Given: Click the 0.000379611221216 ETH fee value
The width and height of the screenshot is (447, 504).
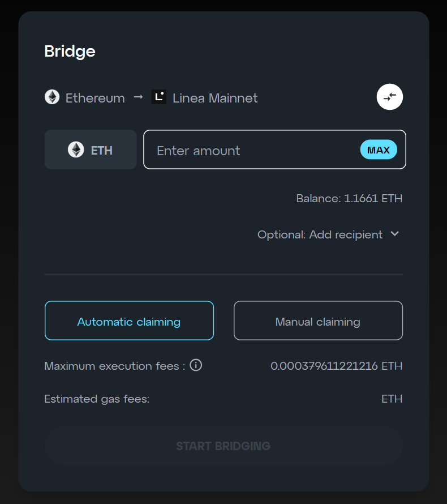Looking at the screenshot, I should (x=336, y=366).
